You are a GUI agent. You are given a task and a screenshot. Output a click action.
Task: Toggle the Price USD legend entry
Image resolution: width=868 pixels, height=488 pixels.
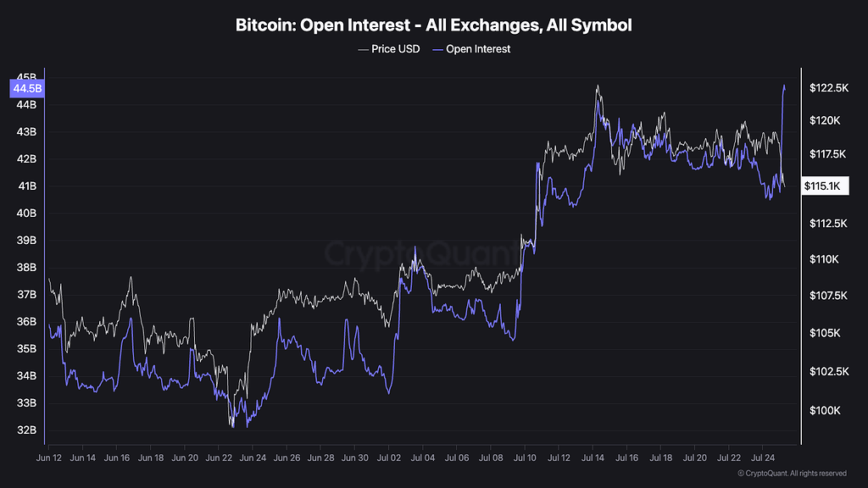[x=388, y=49]
